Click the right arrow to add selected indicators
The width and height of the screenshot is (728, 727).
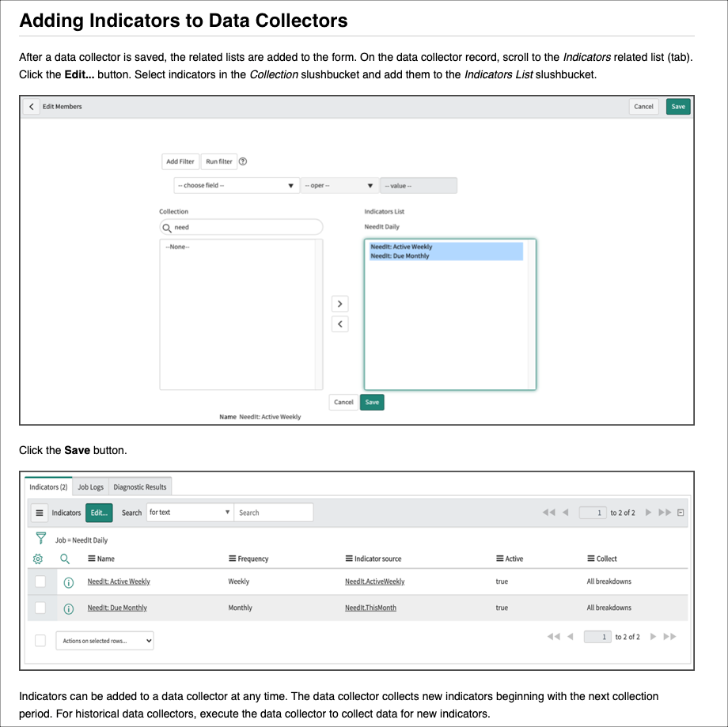click(339, 303)
